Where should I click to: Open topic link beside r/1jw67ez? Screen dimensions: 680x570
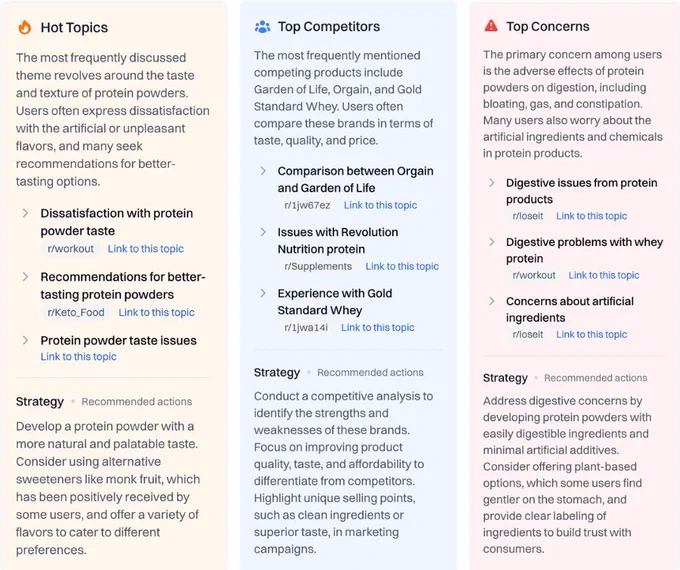[380, 205]
